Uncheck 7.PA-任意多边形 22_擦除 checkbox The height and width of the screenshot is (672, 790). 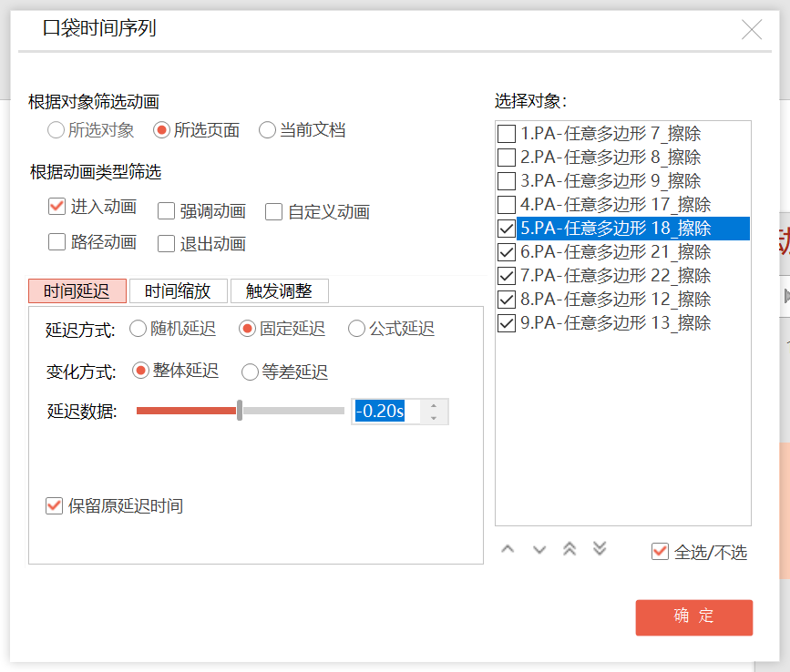pyautogui.click(x=507, y=276)
